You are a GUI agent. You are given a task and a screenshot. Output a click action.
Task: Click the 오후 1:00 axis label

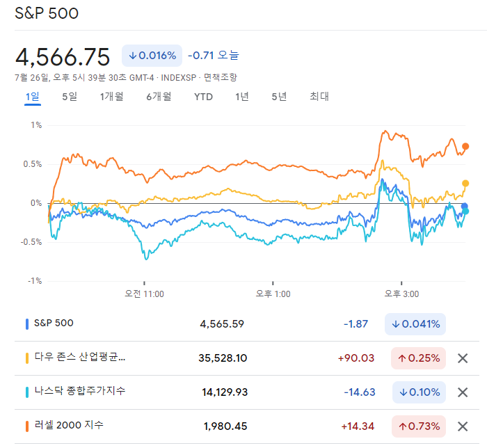pyautogui.click(x=273, y=294)
